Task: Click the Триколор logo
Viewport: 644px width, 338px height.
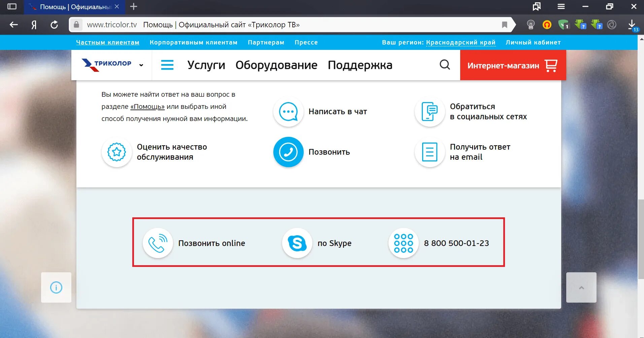Action: [106, 64]
